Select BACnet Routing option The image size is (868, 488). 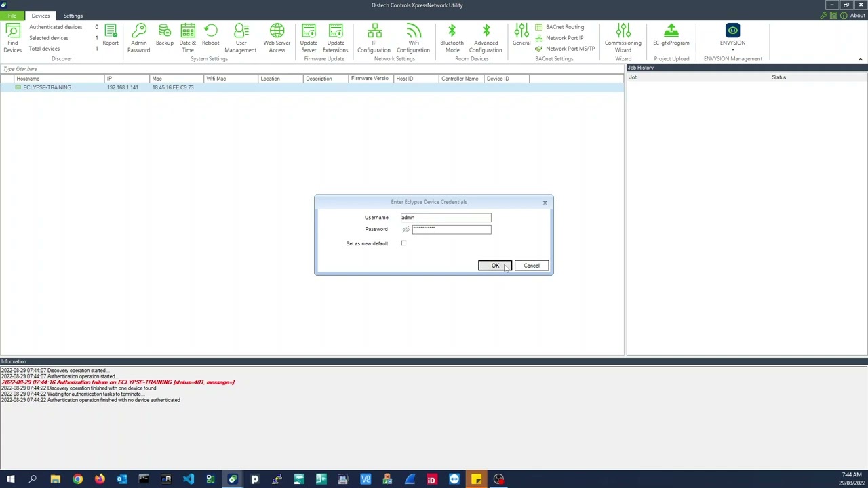559,27
